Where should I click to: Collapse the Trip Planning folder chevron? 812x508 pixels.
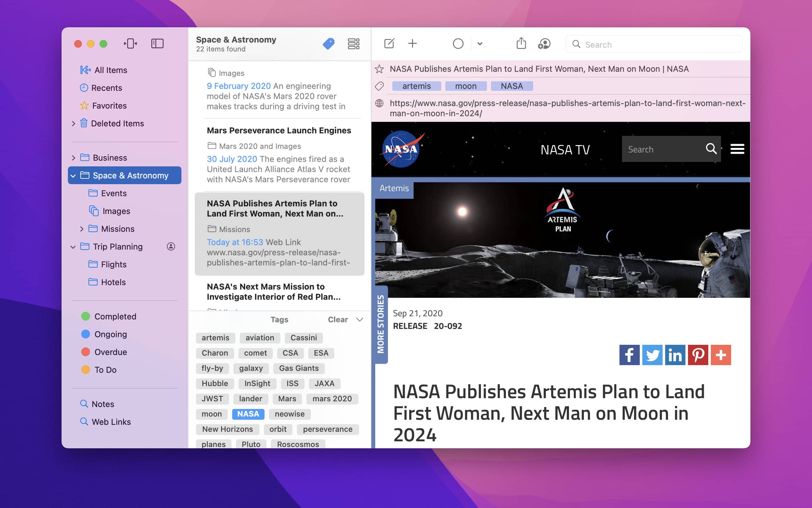click(73, 247)
